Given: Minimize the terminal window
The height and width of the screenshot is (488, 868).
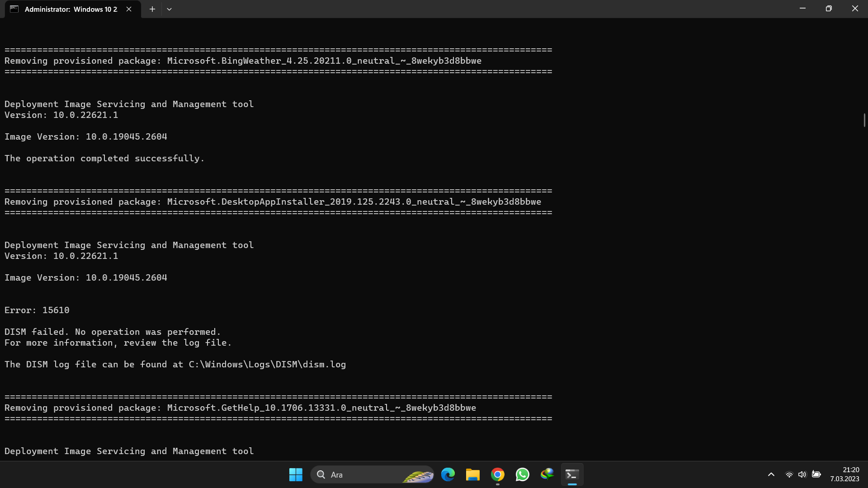Looking at the screenshot, I should [802, 9].
